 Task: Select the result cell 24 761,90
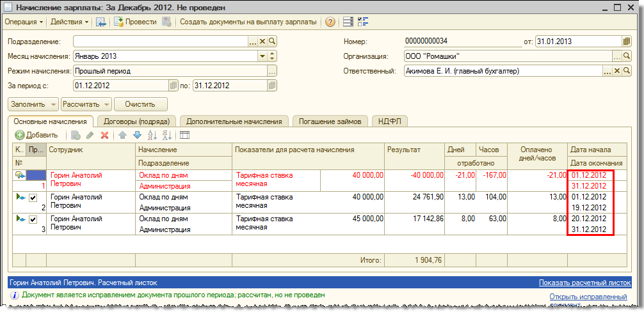[x=415, y=203]
